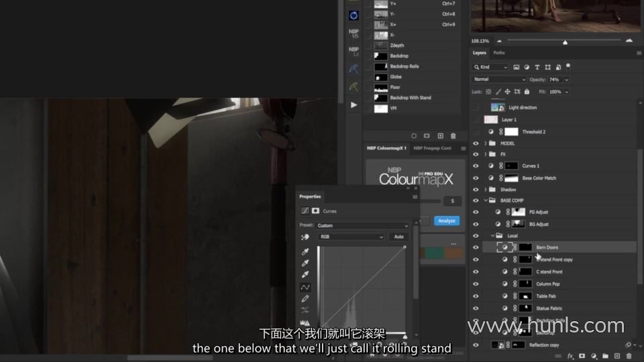Screen dimensions: 644x362
Task: Toggle lock image pixels brush icon
Action: coord(498,92)
